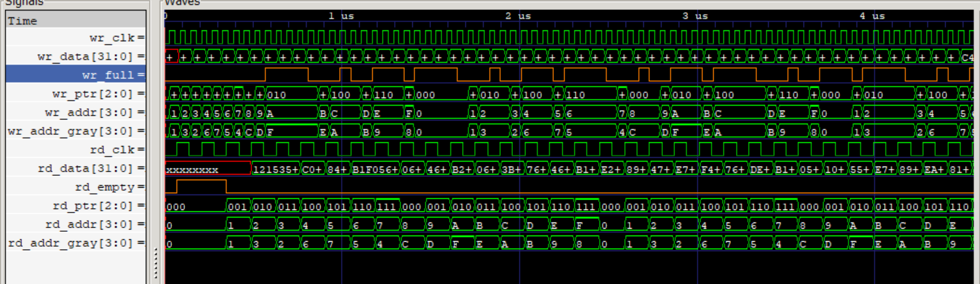Click the highlighted wr_full signal
Viewport: 980px width, 284px height.
tap(107, 75)
